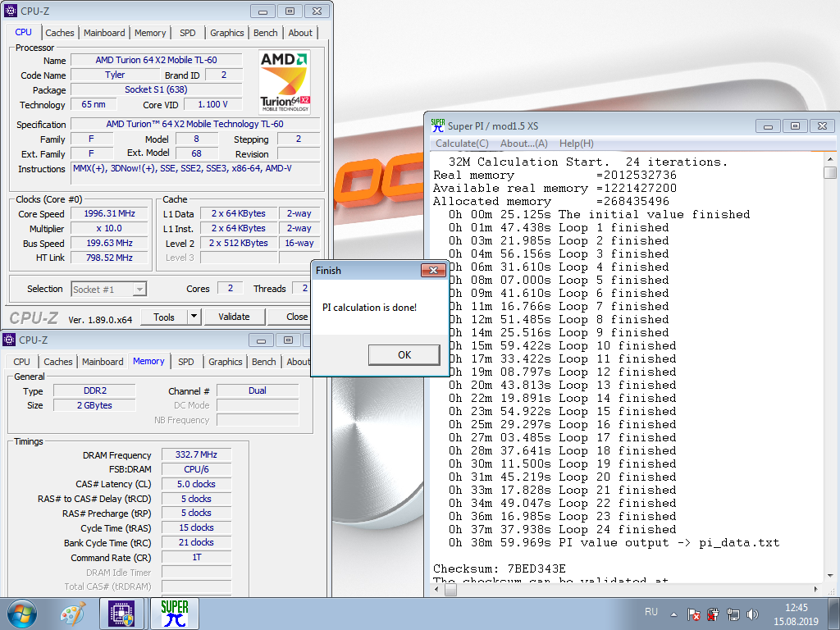This screenshot has width=840, height=630.
Task: Open the Calculate(C) menu in Super PI
Action: [462, 143]
